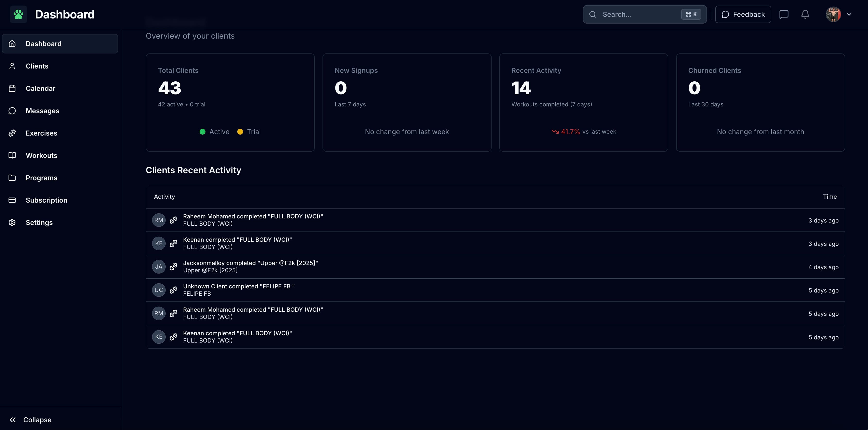Open the Workouts book icon

[12, 155]
